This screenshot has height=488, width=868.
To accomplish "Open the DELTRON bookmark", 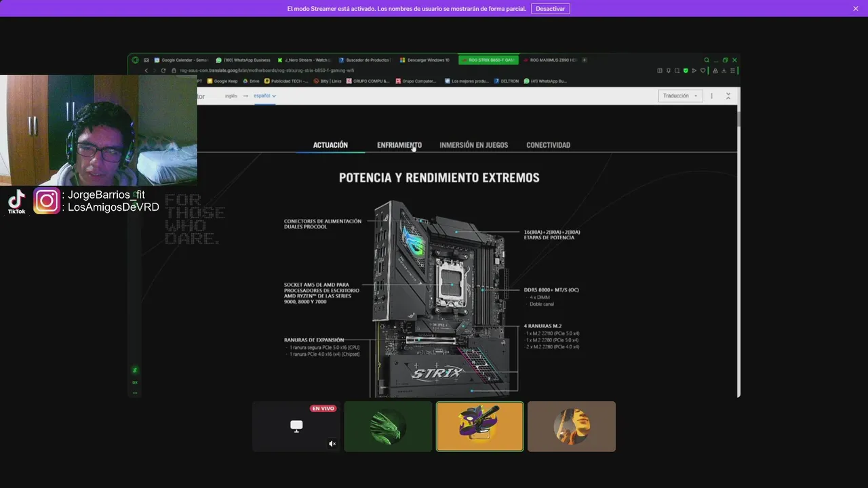I will point(507,81).
